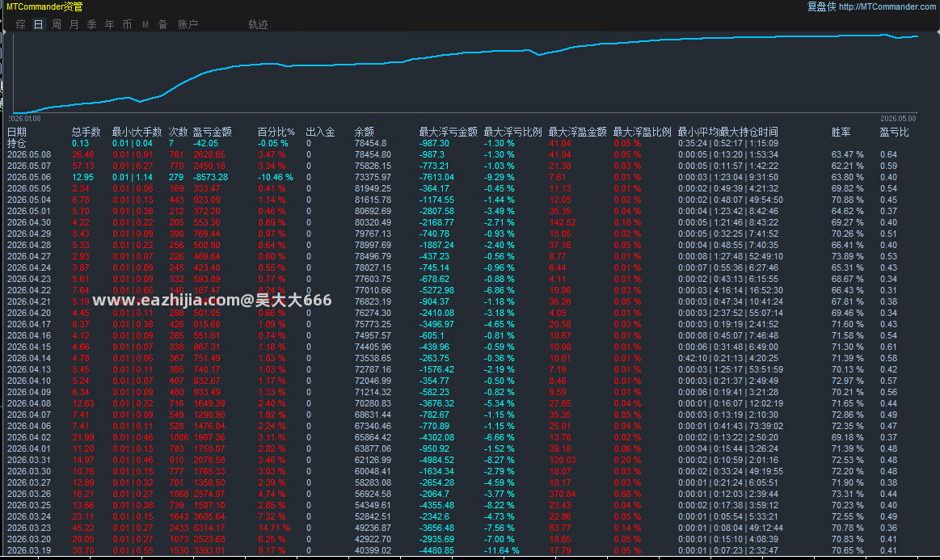Viewport: 940px width, 560px height.
Task: Switch to the 综 overview tab
Action: click(21, 24)
